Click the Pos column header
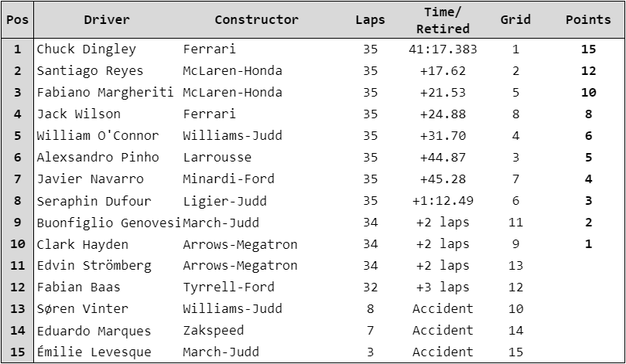 [17, 20]
